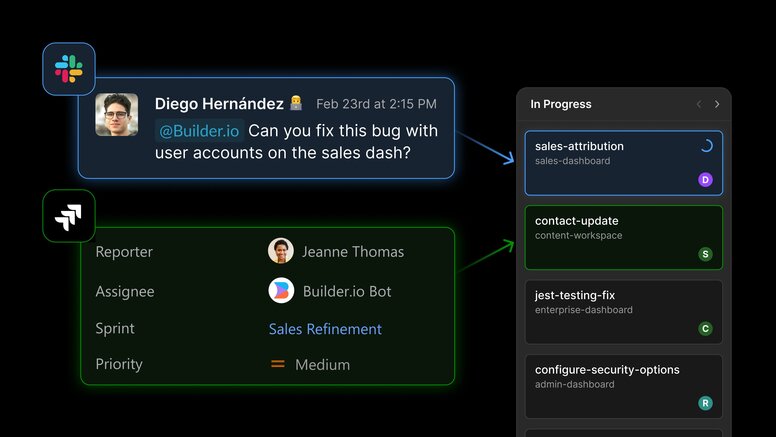Click the Reporter field label
The image size is (776, 437).
[124, 252]
